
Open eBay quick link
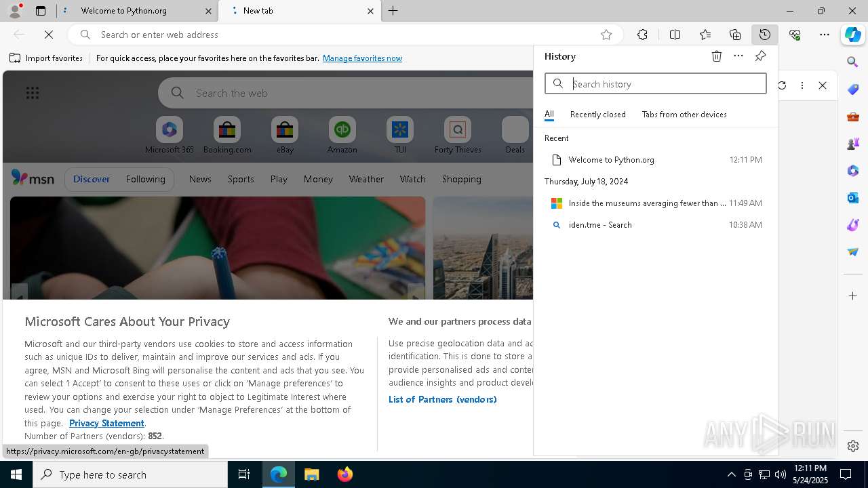(285, 136)
